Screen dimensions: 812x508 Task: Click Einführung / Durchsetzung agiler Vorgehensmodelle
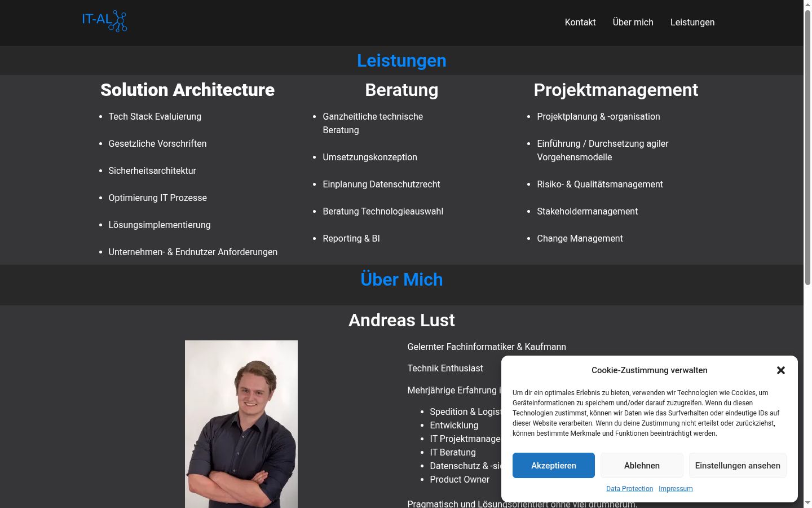pyautogui.click(x=603, y=151)
